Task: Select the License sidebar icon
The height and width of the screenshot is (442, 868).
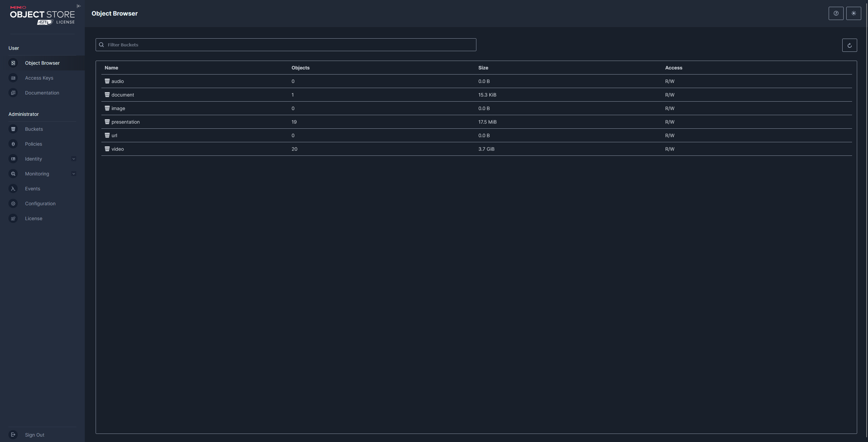Action: [13, 218]
